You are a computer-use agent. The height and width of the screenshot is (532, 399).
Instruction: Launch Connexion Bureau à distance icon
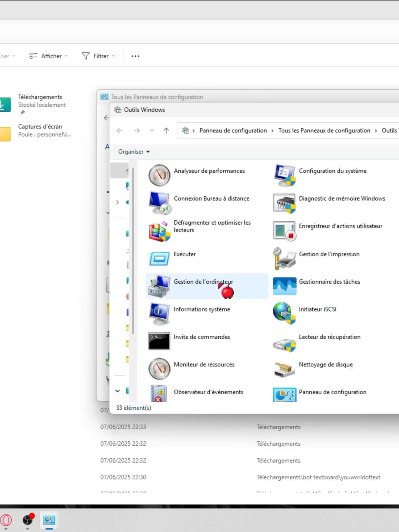(x=159, y=203)
